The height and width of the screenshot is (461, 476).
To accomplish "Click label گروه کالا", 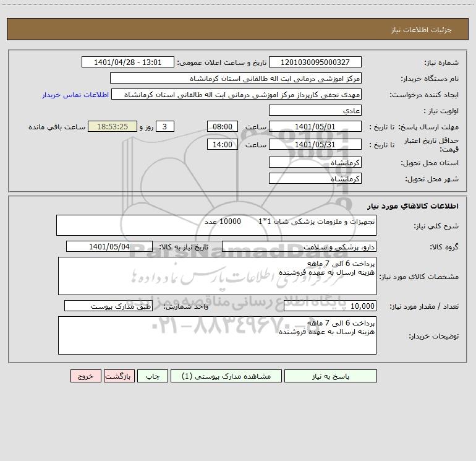I will coord(444,248).
